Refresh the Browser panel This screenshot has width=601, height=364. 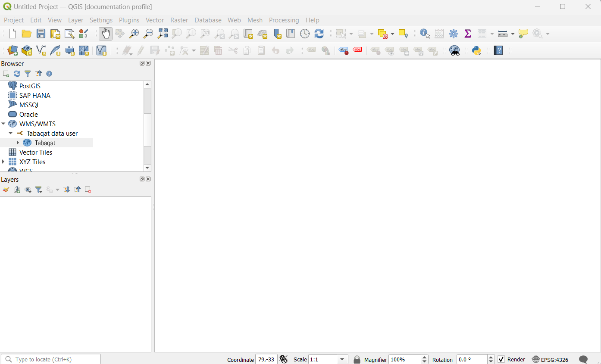tap(17, 74)
